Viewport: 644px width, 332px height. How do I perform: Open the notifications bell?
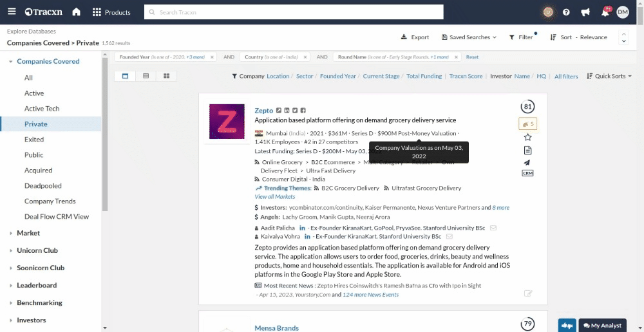click(x=605, y=12)
